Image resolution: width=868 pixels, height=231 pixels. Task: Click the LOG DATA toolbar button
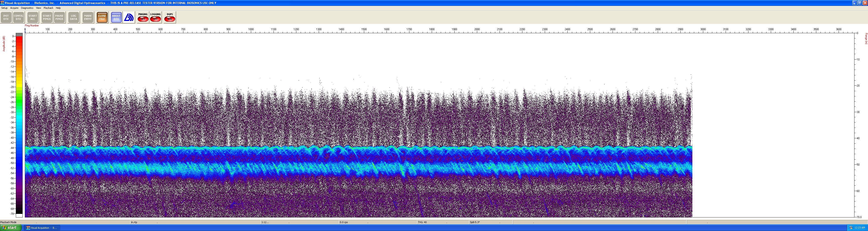73,18
